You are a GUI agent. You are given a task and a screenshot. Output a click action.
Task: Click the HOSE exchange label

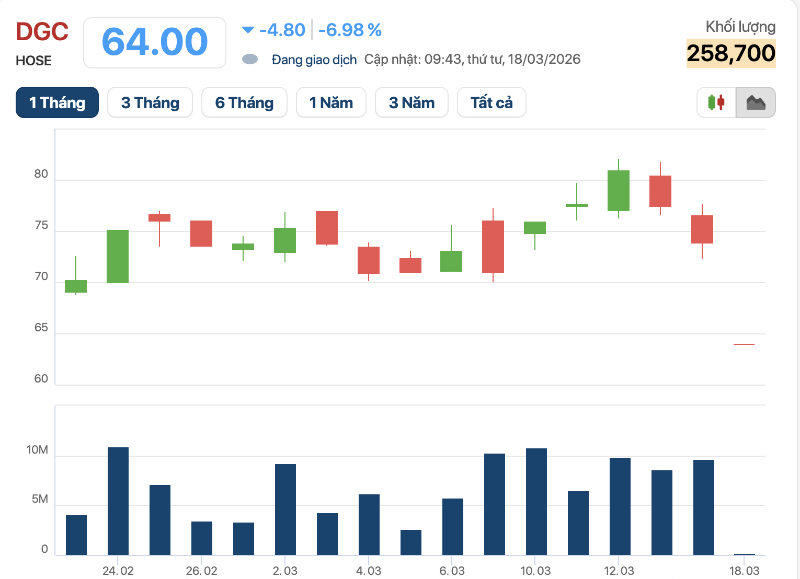[34, 60]
